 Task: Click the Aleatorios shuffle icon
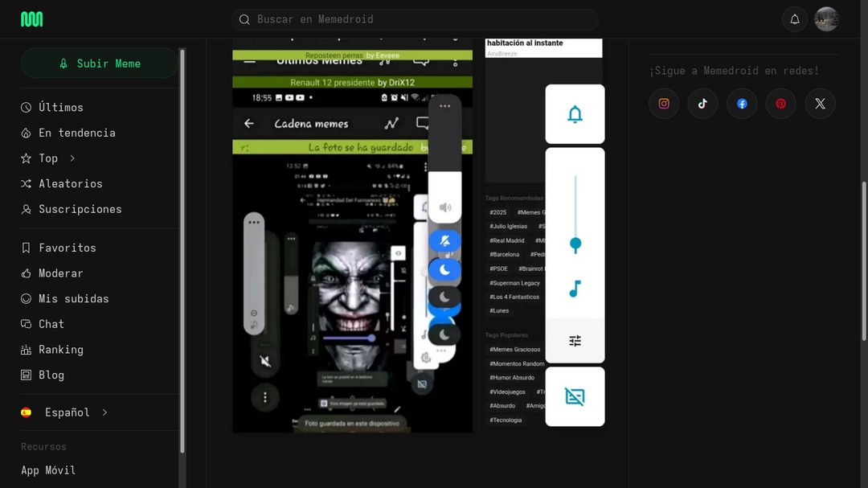26,184
